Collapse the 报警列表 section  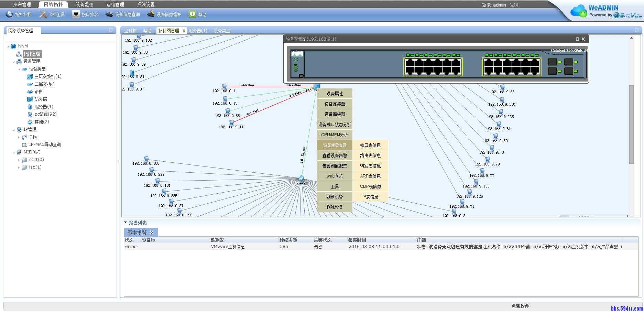click(125, 223)
